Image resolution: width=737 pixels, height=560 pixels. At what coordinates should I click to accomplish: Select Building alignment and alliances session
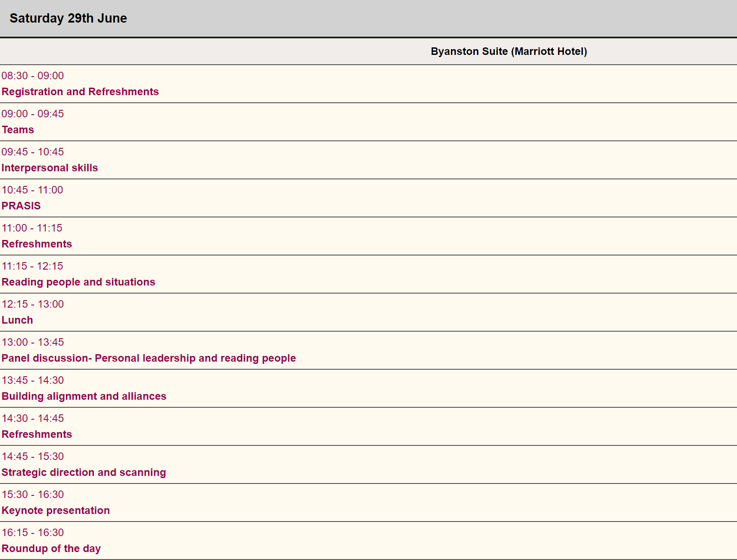click(84, 396)
